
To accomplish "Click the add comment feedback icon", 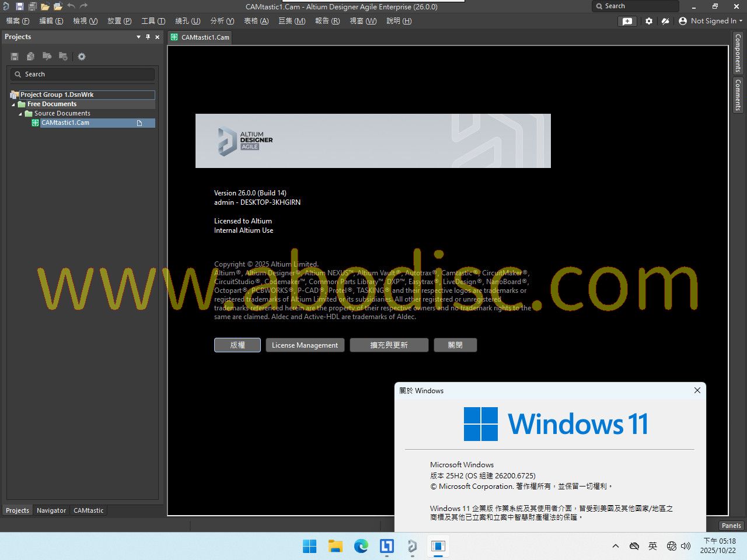I will [x=627, y=21].
